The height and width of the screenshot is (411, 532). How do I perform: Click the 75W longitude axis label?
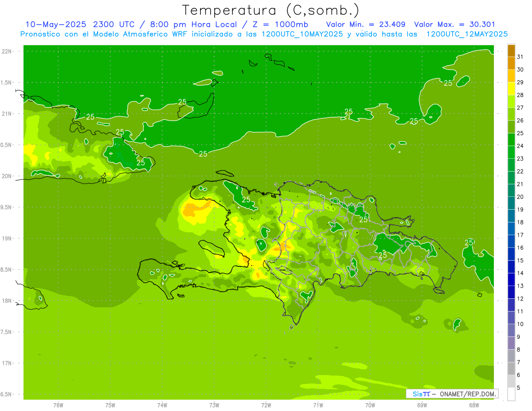click(x=110, y=405)
